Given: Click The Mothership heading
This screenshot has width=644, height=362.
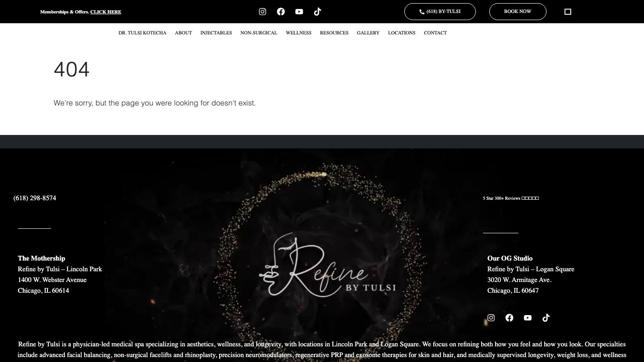Looking at the screenshot, I should [42, 258].
